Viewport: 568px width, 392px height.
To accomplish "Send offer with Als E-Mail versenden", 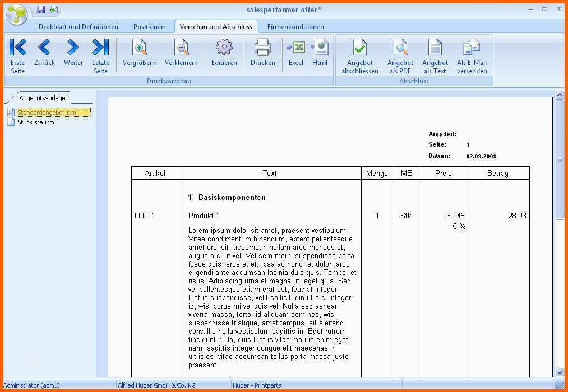I will (472, 56).
